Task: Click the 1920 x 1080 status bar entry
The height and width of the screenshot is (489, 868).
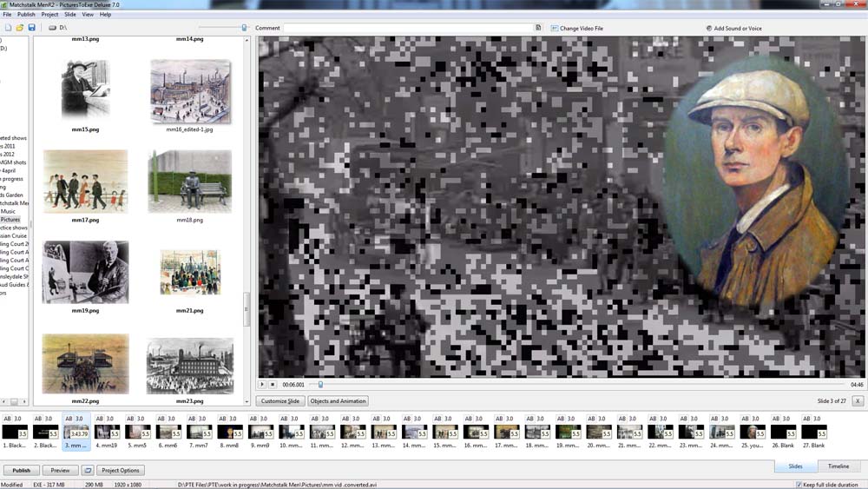Action: coord(128,485)
